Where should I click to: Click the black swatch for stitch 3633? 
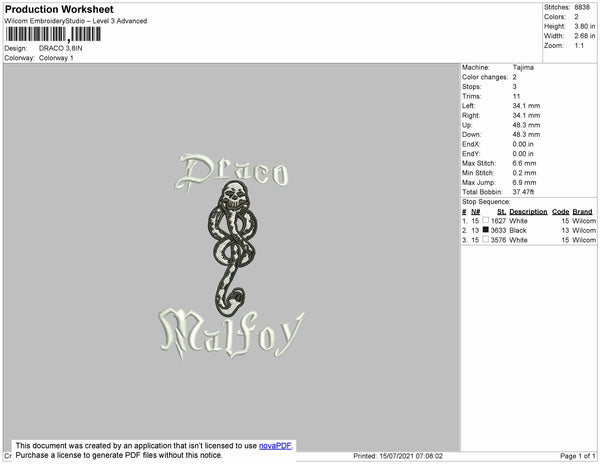click(x=485, y=230)
